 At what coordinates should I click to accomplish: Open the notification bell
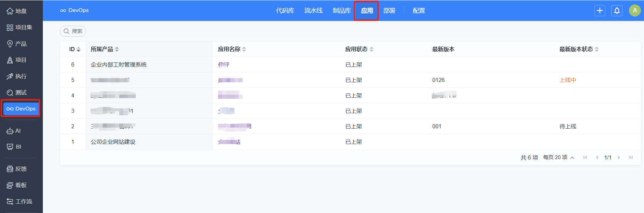coord(617,11)
